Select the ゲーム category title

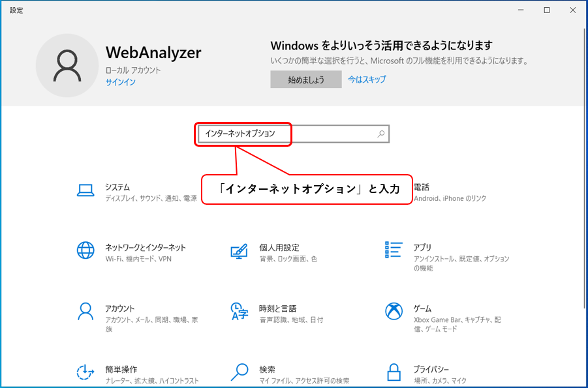(423, 308)
